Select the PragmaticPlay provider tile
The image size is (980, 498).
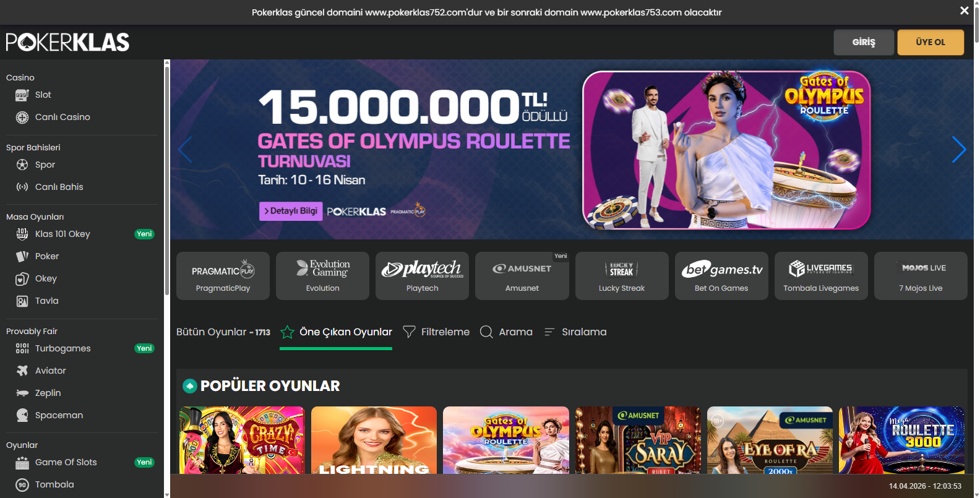point(223,276)
